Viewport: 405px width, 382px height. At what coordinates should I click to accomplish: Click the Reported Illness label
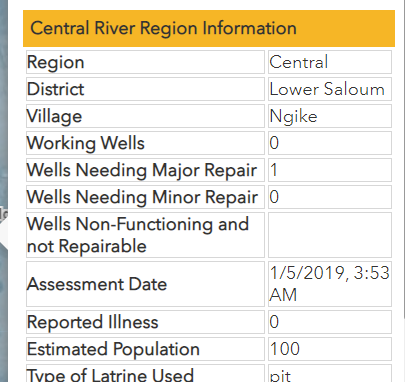(93, 322)
